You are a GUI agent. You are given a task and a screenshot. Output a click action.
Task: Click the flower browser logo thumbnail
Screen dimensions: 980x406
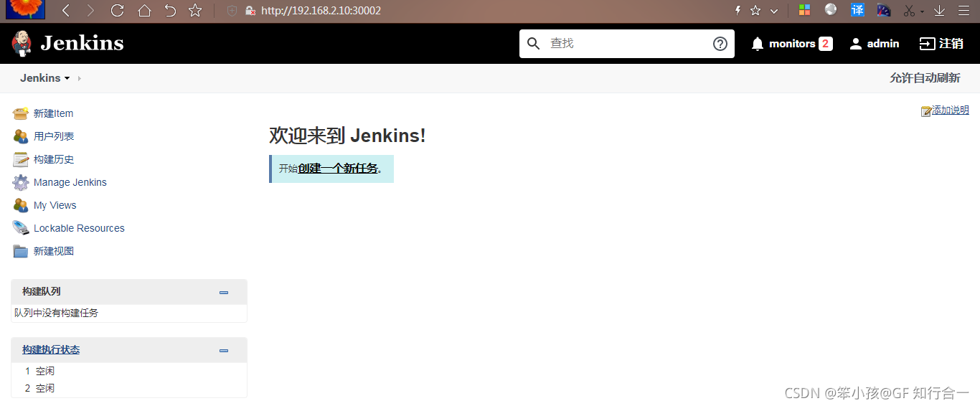[25, 9]
